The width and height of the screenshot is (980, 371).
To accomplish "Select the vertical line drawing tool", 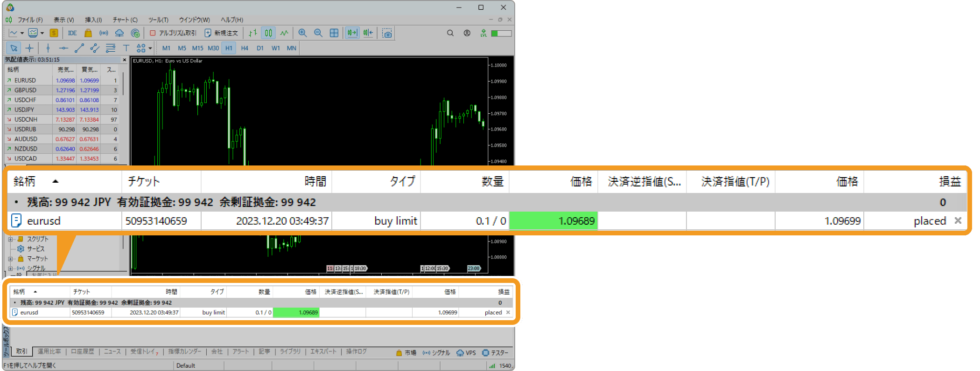I will coord(48,48).
